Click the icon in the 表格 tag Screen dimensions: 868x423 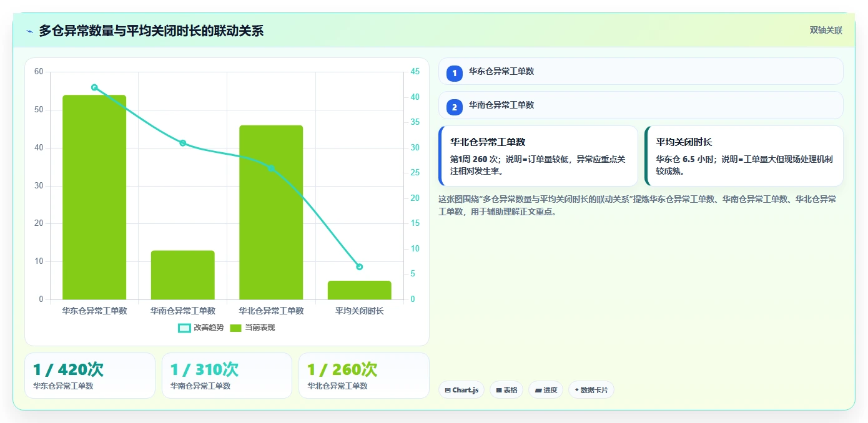click(499, 391)
